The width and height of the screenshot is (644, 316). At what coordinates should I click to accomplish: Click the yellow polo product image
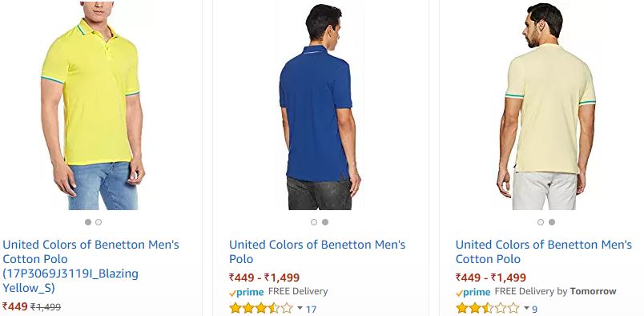(x=93, y=105)
